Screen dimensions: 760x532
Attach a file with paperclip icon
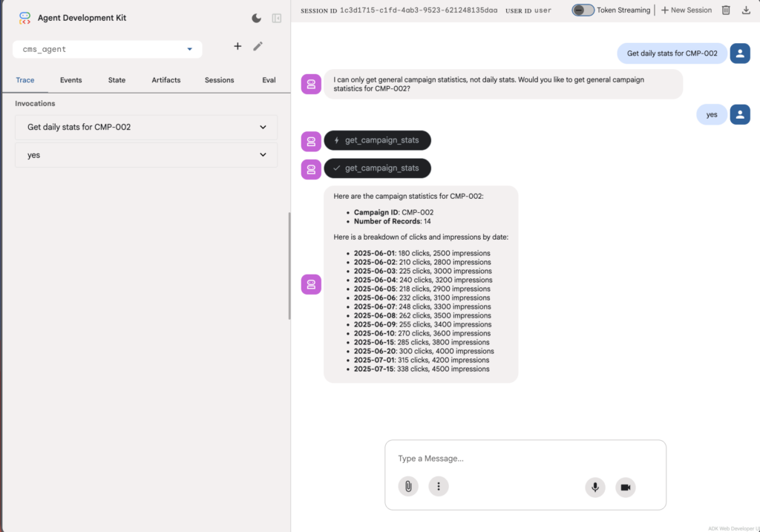(x=407, y=487)
